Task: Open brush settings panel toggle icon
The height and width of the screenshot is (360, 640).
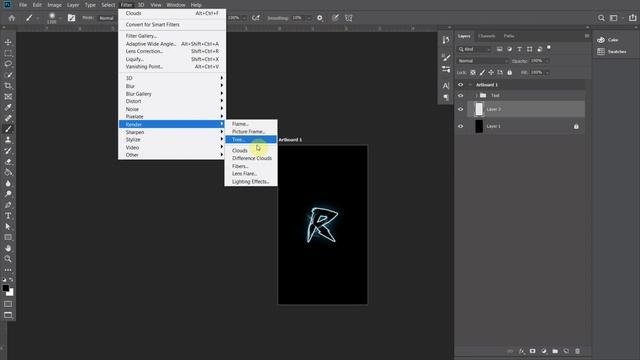Action: 71,18
